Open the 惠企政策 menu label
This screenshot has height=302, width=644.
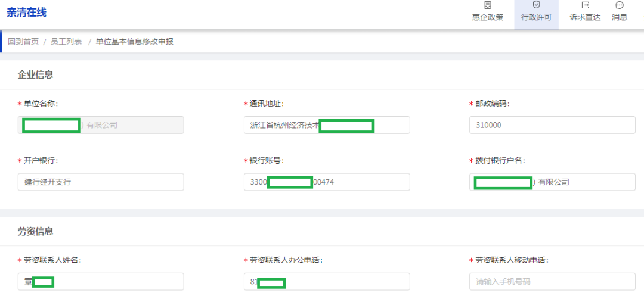[x=488, y=17]
